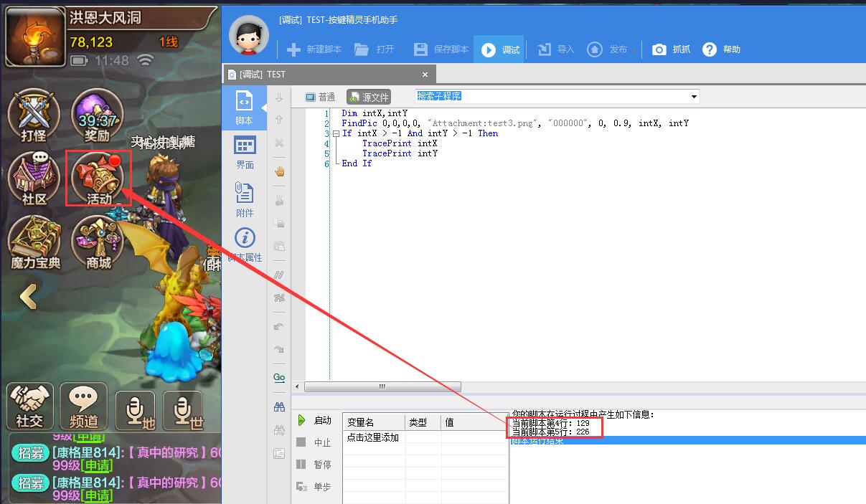Click the code editor horizontal scrollbar
The image size is (866, 504).
click(x=382, y=386)
